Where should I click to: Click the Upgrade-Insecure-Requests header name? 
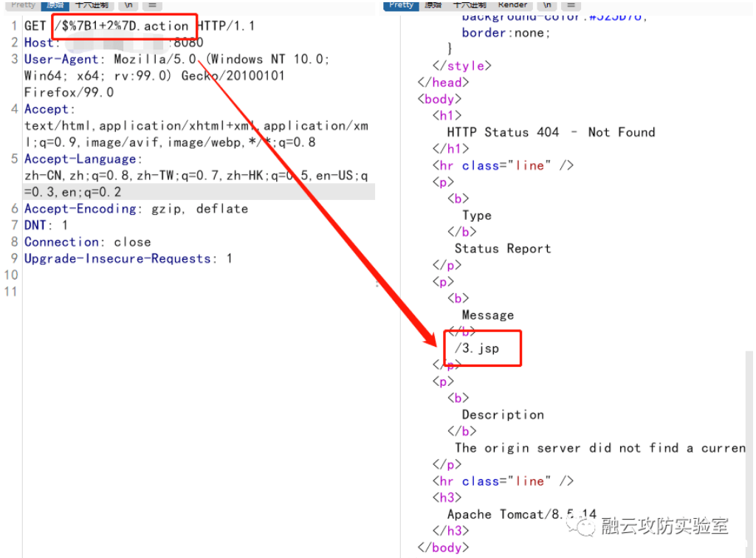117,258
